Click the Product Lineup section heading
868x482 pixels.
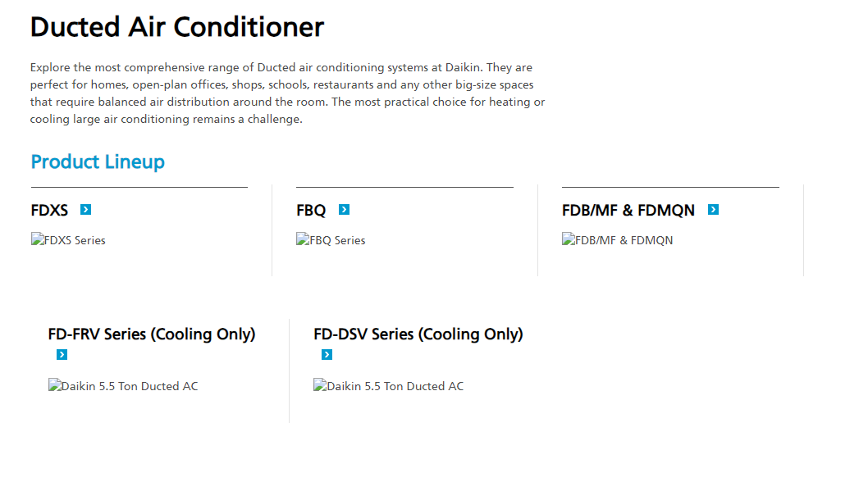[98, 161]
